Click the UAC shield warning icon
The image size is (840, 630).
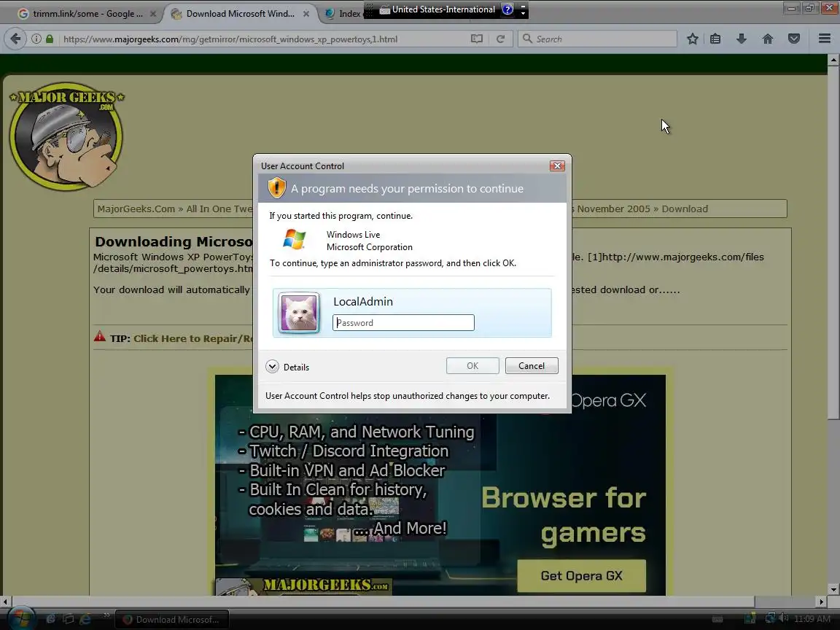pyautogui.click(x=276, y=188)
